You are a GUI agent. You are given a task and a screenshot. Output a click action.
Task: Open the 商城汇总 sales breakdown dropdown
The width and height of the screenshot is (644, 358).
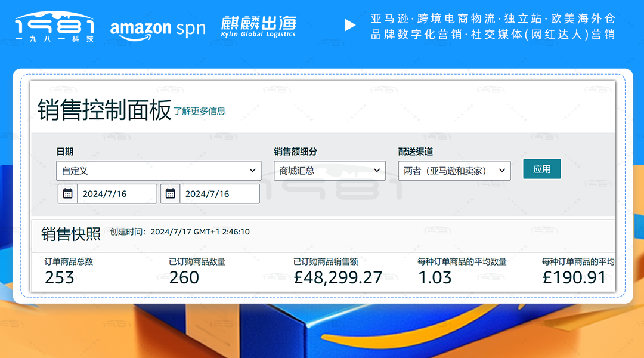[x=329, y=171]
